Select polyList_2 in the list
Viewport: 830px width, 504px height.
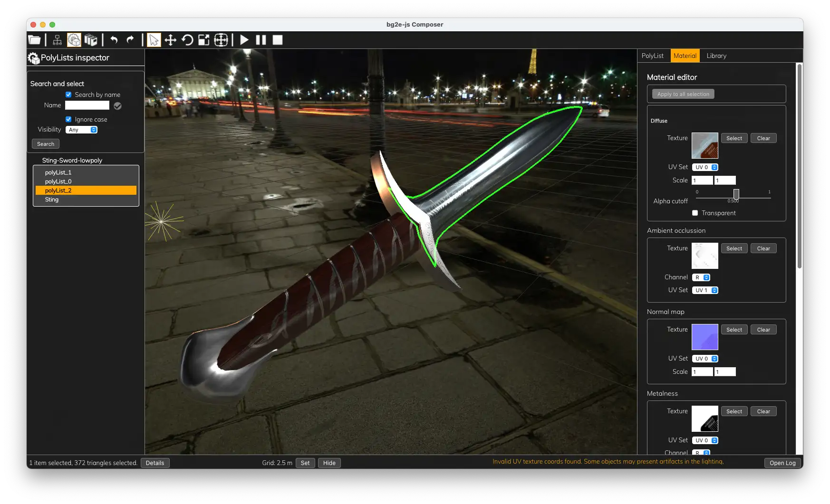[86, 190]
